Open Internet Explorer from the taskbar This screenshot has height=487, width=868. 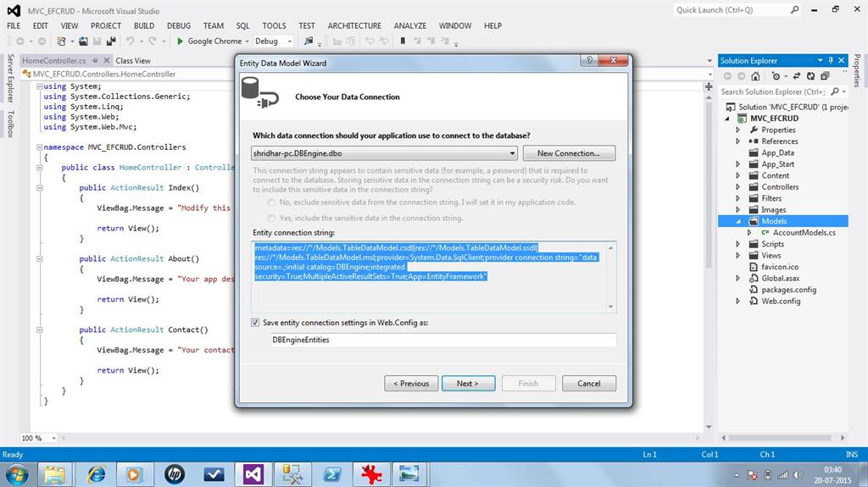pos(97,474)
